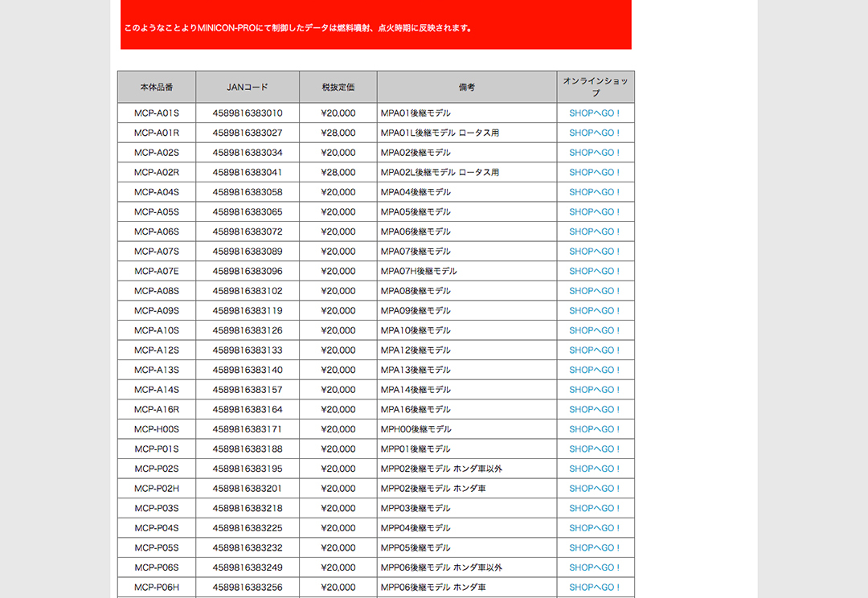
Task: Select note MPP06後継モデル ホンダ車
Action: pyautogui.click(x=433, y=587)
